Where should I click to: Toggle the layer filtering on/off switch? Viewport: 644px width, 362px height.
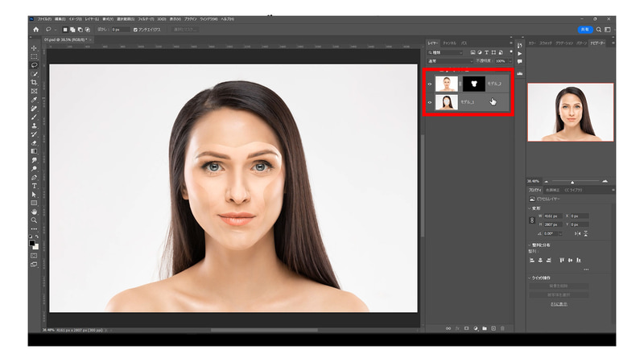pyautogui.click(x=511, y=51)
